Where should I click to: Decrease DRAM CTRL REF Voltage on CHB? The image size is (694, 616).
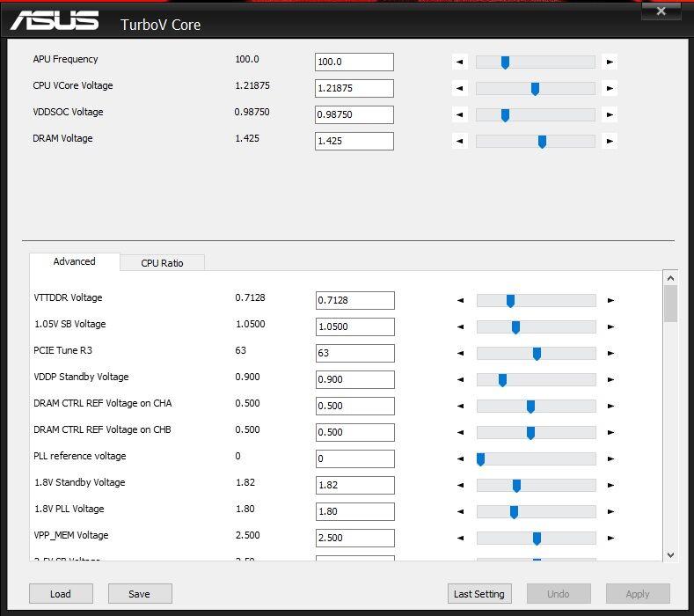460,432
